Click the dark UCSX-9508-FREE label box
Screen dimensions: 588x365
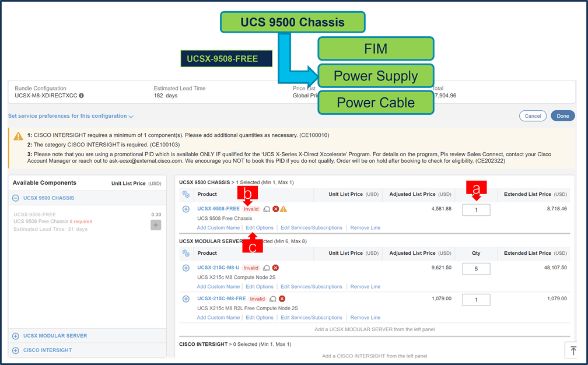226,59
